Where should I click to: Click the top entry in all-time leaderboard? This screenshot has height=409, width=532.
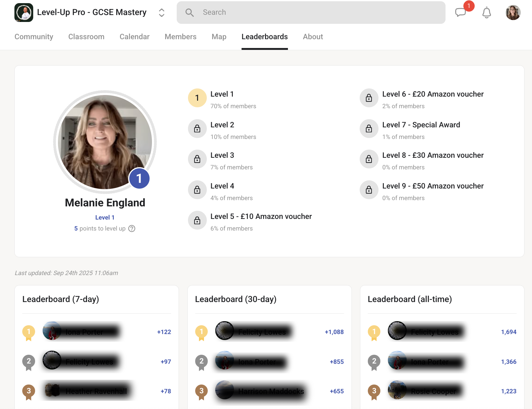click(434, 332)
